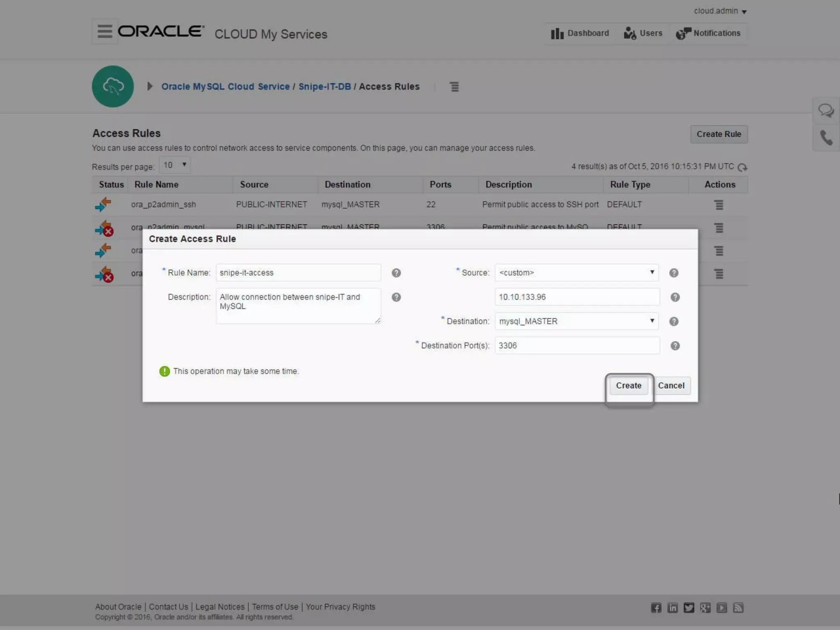The height and width of the screenshot is (630, 840).
Task: Open actions menu for ora_p2admin_ssh rule
Action: click(x=719, y=205)
